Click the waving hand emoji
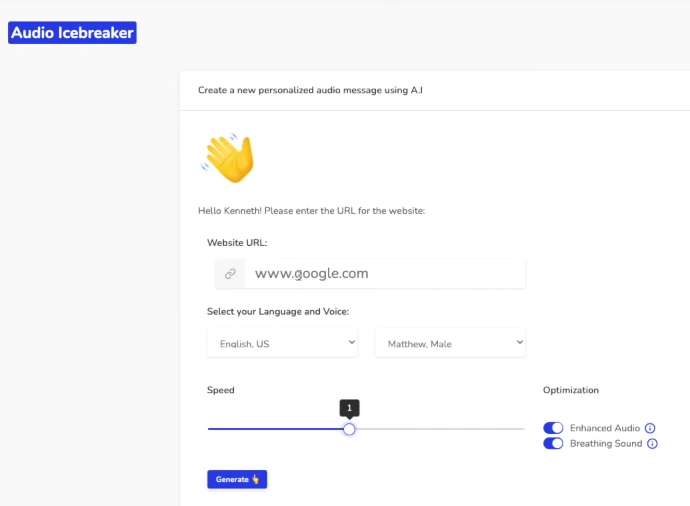 coord(228,158)
